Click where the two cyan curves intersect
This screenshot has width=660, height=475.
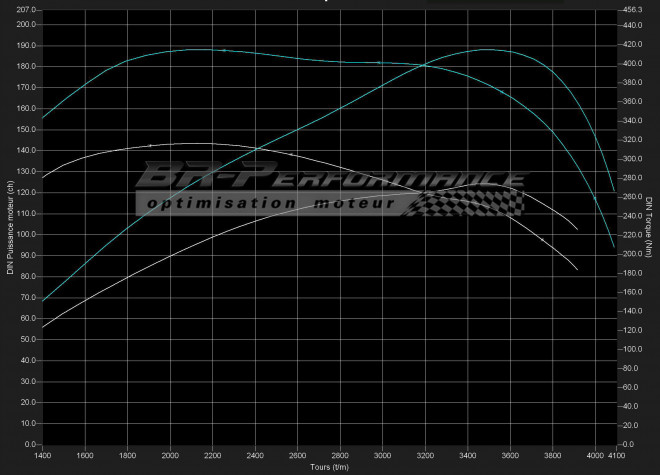(x=427, y=66)
